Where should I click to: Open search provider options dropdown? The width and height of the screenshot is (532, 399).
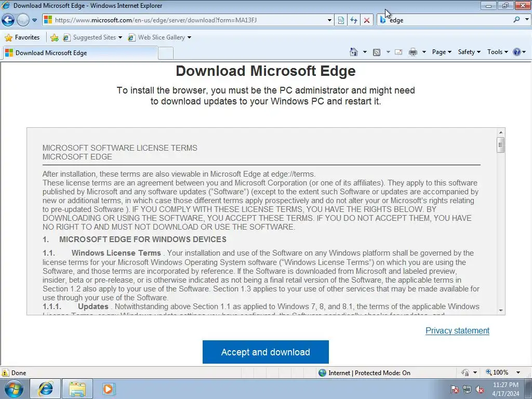tap(527, 20)
